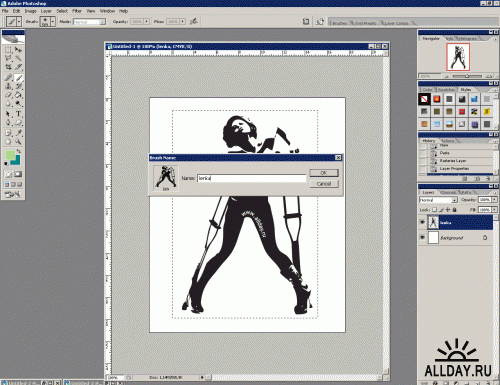Select the Path Selection tool
The height and width of the screenshot is (385, 500).
[x=8, y=114]
